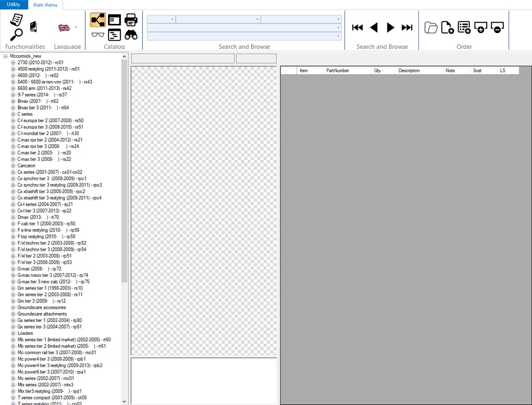532x405 pixels.
Task: Select "6600 arm (2011-2013) - rs42"
Action: pos(45,89)
